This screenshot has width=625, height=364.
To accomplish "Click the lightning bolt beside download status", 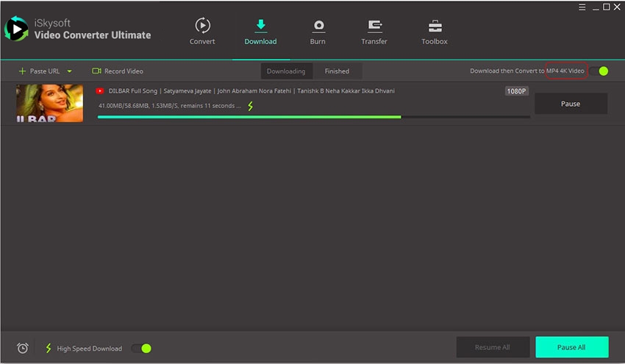I will (x=250, y=106).
